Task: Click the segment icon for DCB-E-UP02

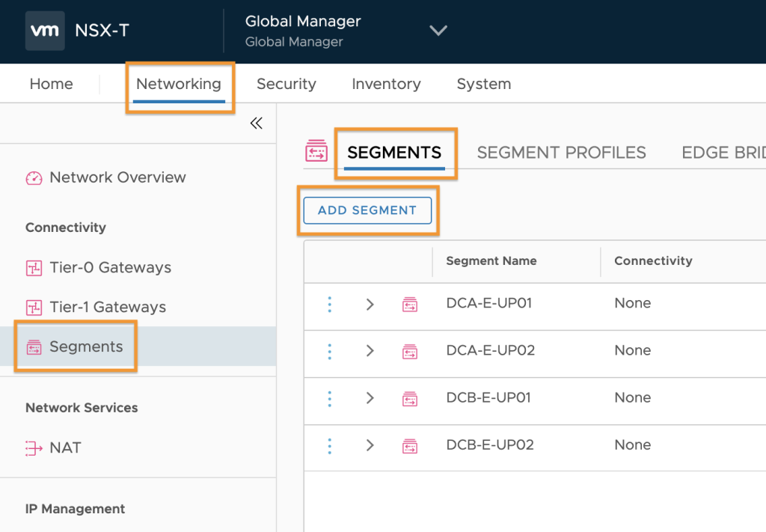Action: tap(410, 446)
